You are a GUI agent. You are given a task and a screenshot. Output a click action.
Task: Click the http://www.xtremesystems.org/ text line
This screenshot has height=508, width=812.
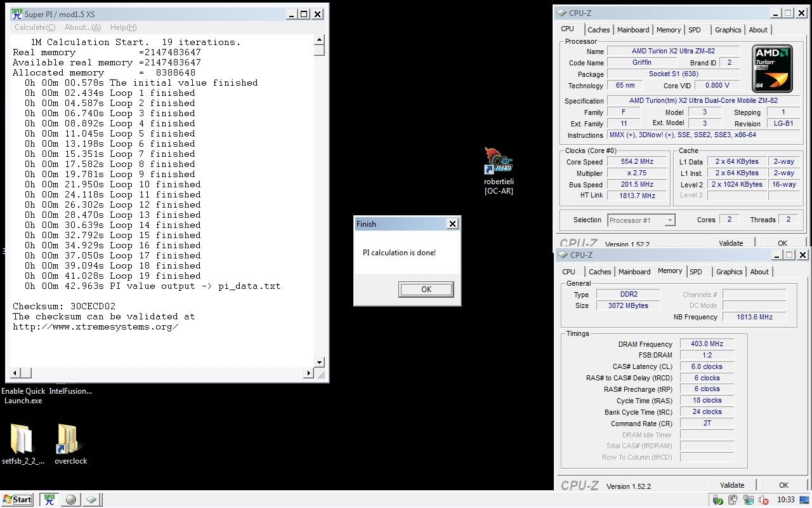(x=96, y=326)
